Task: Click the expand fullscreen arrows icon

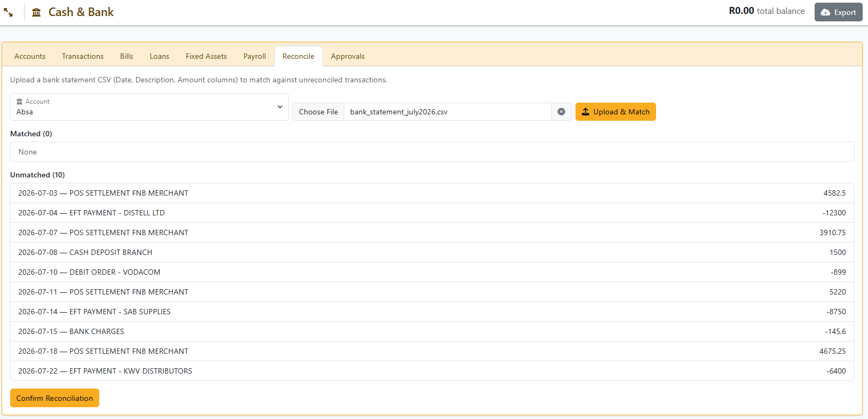Action: point(9,12)
